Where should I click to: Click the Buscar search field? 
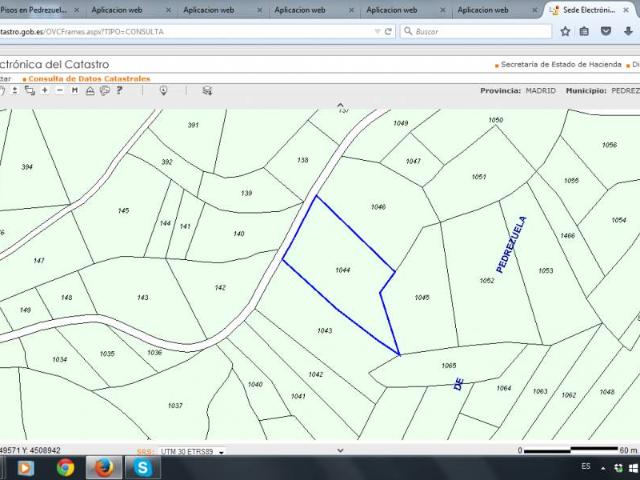tap(476, 31)
